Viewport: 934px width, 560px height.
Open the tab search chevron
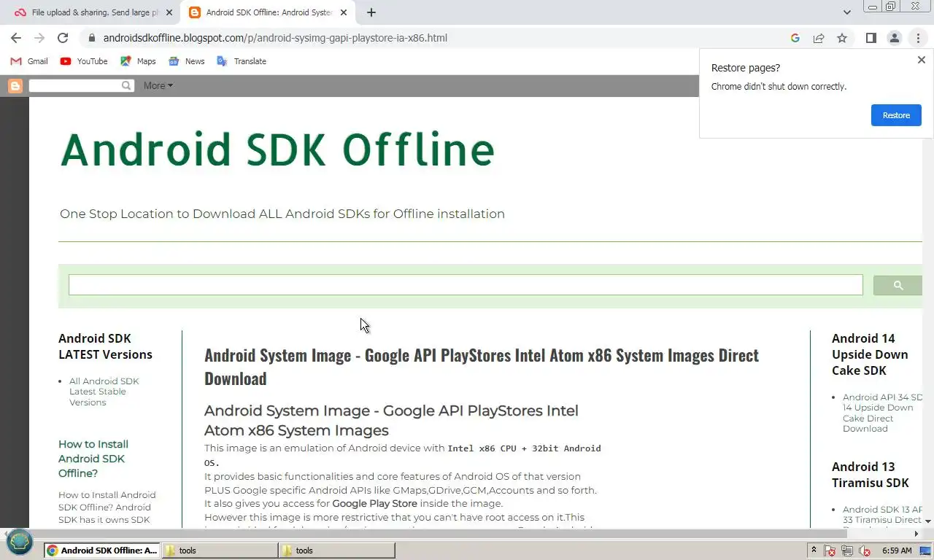click(846, 12)
